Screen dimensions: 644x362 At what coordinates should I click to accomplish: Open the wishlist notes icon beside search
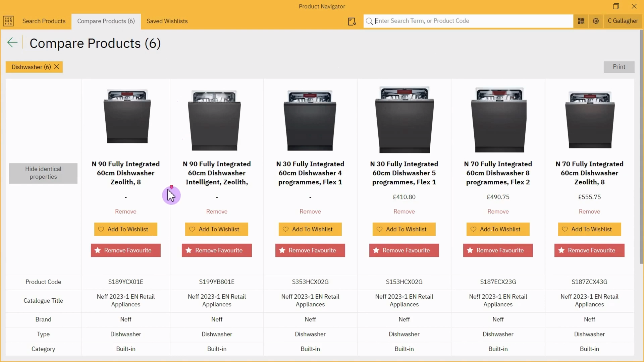pyautogui.click(x=352, y=21)
